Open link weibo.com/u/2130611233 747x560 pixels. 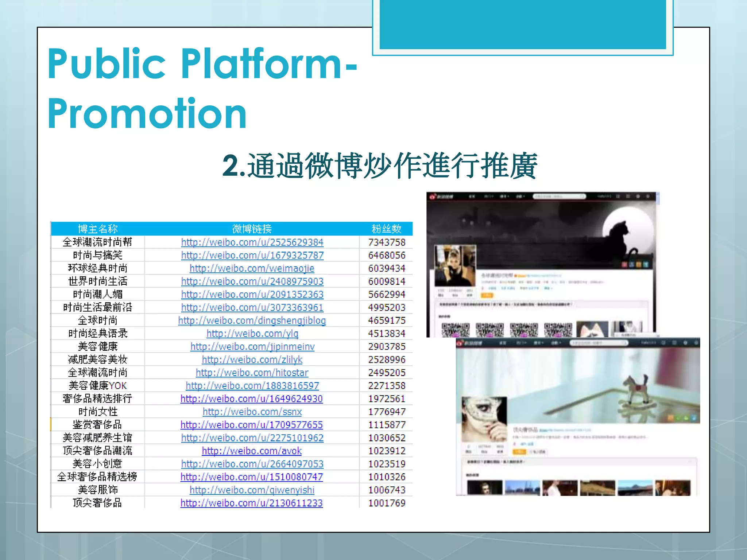251,503
